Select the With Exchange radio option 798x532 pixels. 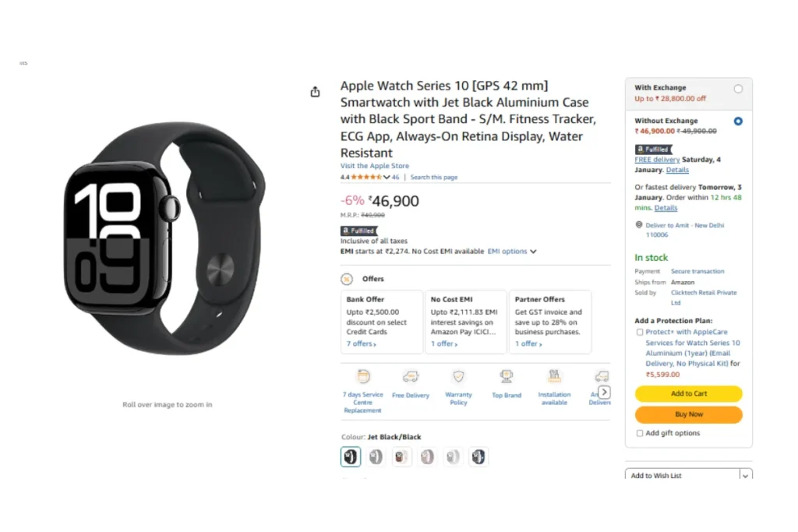(x=738, y=89)
